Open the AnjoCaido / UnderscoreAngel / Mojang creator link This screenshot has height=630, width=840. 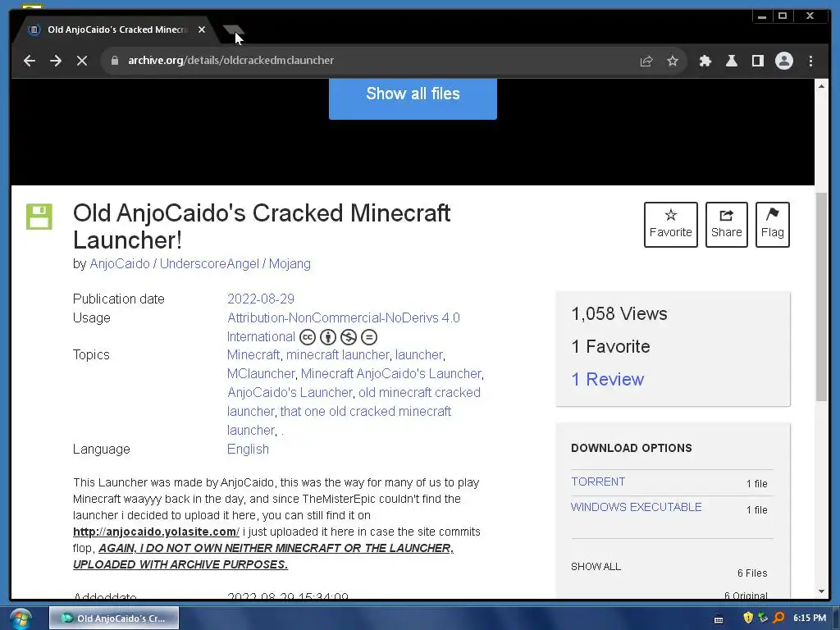coord(200,264)
